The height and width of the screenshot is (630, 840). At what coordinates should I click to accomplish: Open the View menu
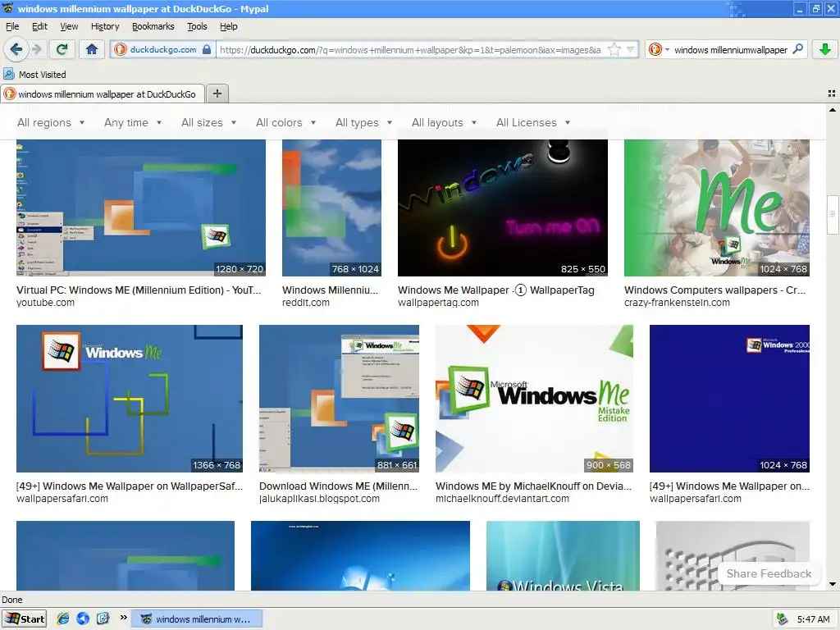point(69,26)
